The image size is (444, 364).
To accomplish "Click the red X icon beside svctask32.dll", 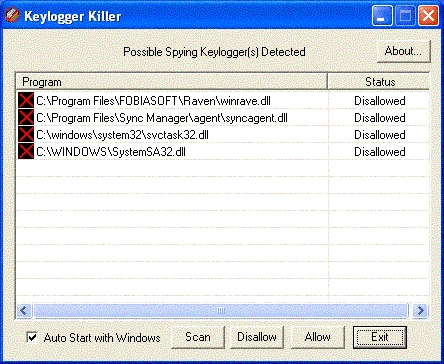I will coord(26,134).
